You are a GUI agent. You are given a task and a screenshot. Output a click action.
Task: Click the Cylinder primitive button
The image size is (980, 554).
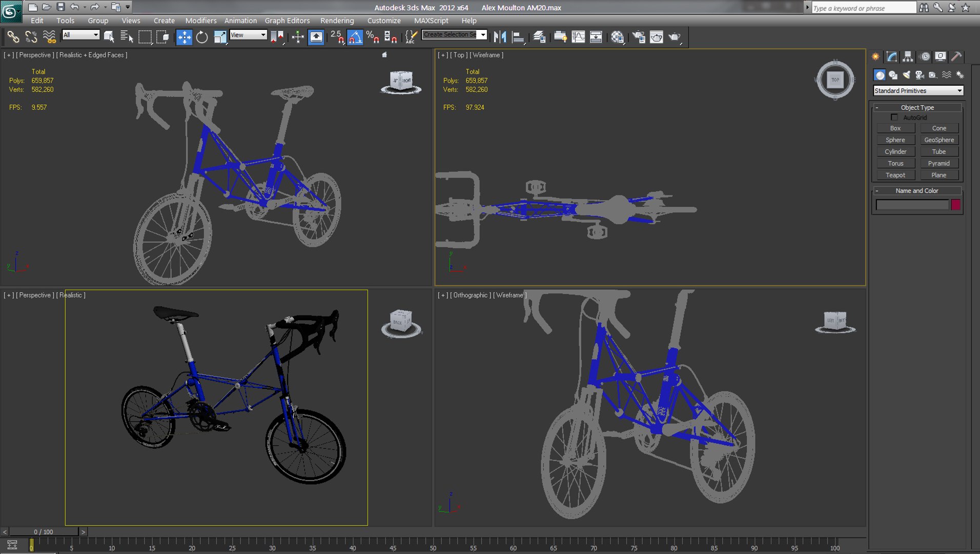pos(895,151)
